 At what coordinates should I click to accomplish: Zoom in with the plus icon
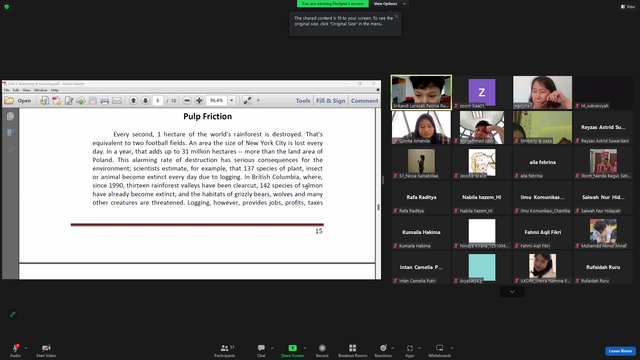pyautogui.click(x=199, y=100)
